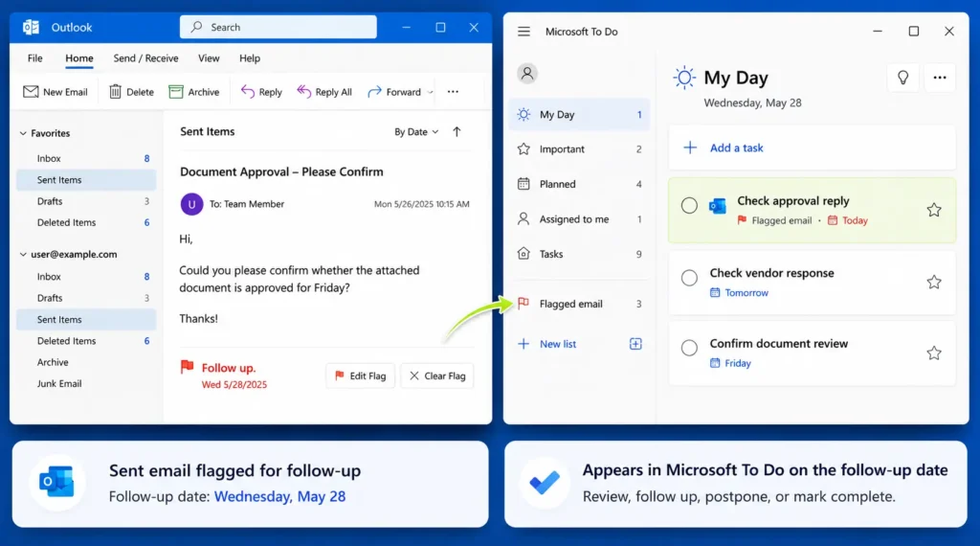Click the New Email envelope icon in Outlook

31,92
